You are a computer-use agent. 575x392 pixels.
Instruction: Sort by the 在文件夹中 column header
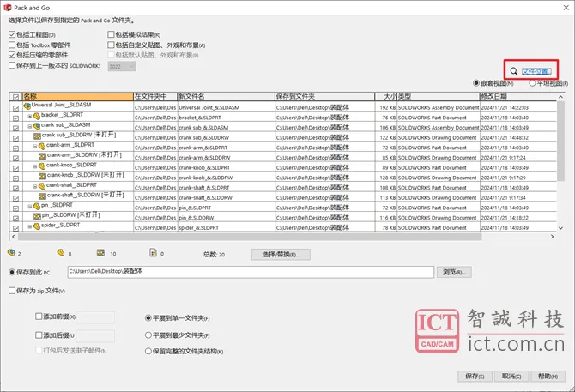[x=155, y=96]
